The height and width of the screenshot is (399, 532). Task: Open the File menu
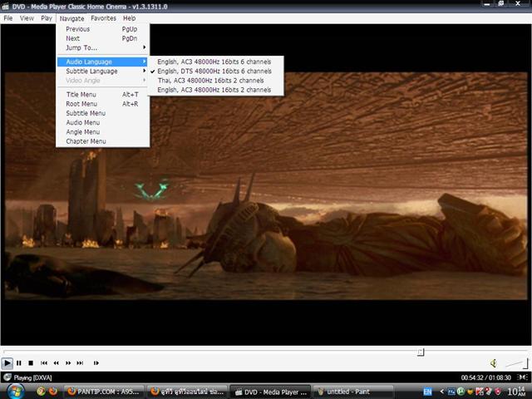click(x=8, y=18)
